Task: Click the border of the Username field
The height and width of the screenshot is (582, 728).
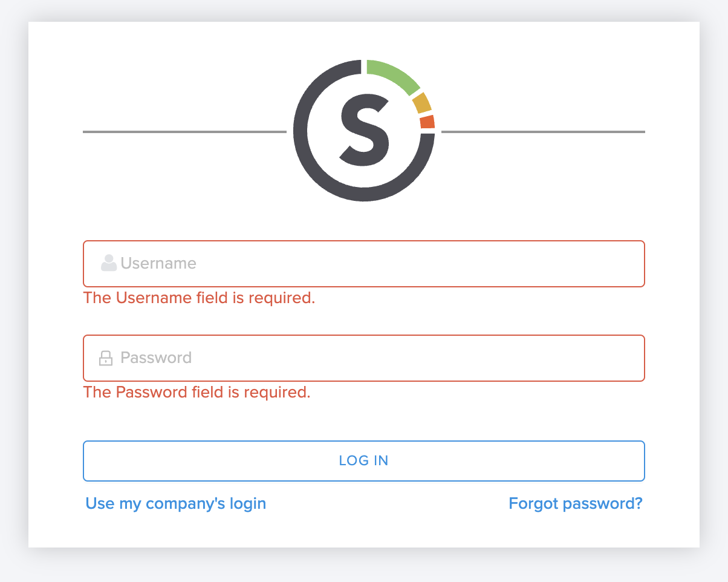Action: pyautogui.click(x=363, y=242)
